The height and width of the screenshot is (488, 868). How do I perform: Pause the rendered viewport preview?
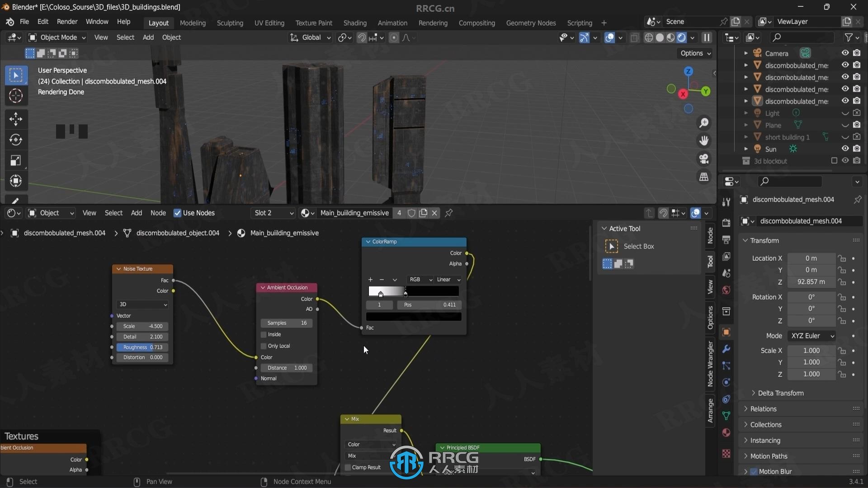pos(707,38)
